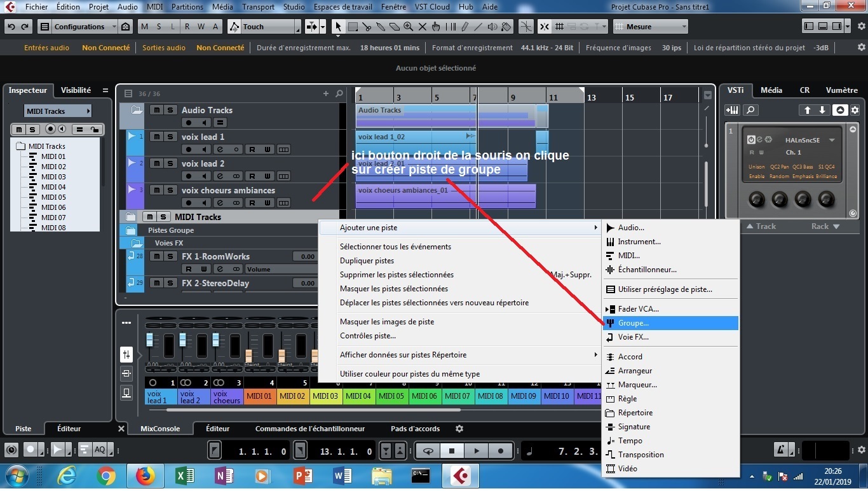The width and height of the screenshot is (868, 491).
Task: Select the Draw pencil tool
Action: click(x=465, y=27)
